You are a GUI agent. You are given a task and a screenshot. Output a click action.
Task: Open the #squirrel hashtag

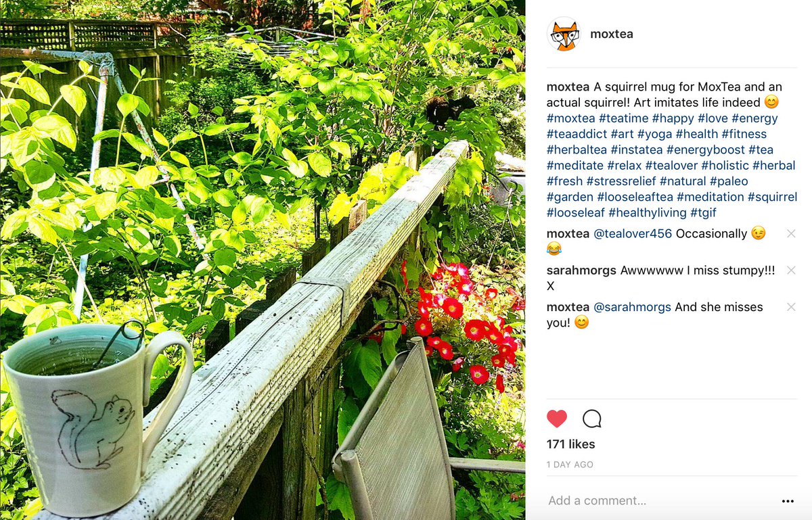tap(772, 197)
